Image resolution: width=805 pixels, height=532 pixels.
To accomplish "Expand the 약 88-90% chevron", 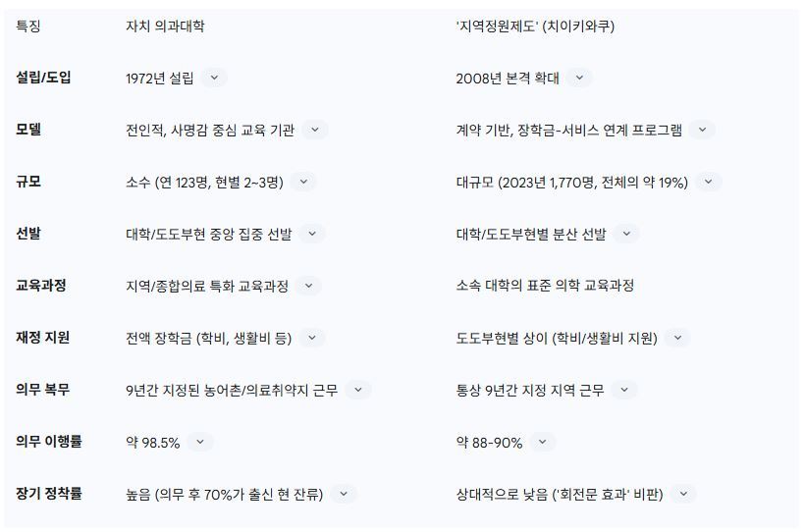I will (x=543, y=442).
